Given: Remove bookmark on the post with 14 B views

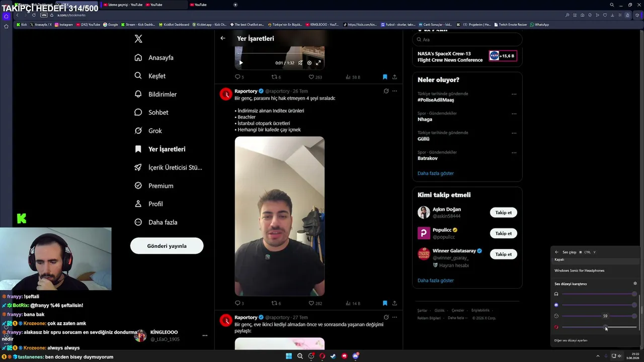Looking at the screenshot, I should point(385,303).
